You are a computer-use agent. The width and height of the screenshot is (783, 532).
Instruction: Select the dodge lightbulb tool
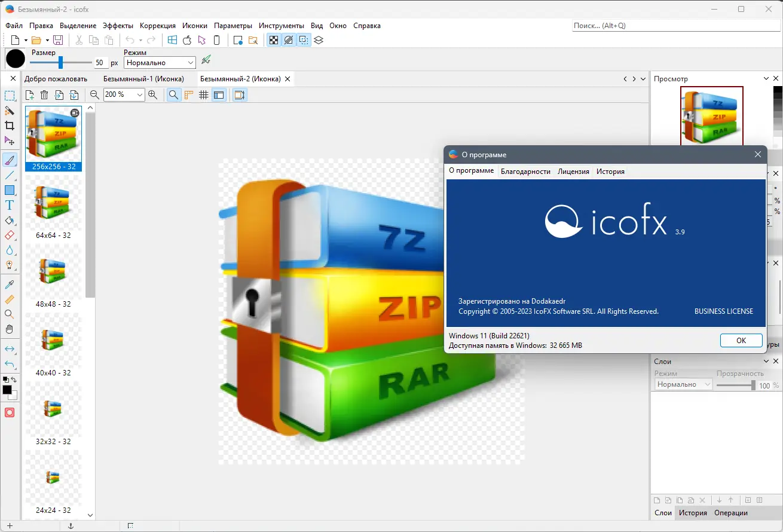(10, 265)
